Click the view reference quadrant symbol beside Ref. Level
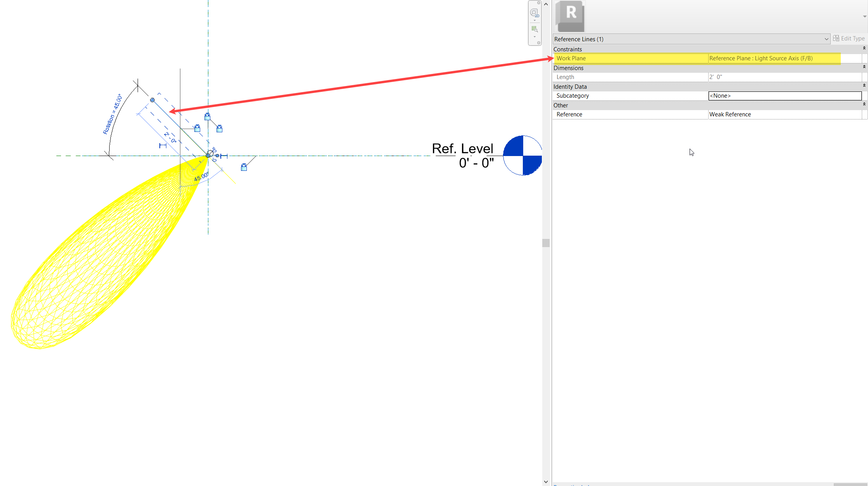Screen dimensions: 868x486 (522, 155)
